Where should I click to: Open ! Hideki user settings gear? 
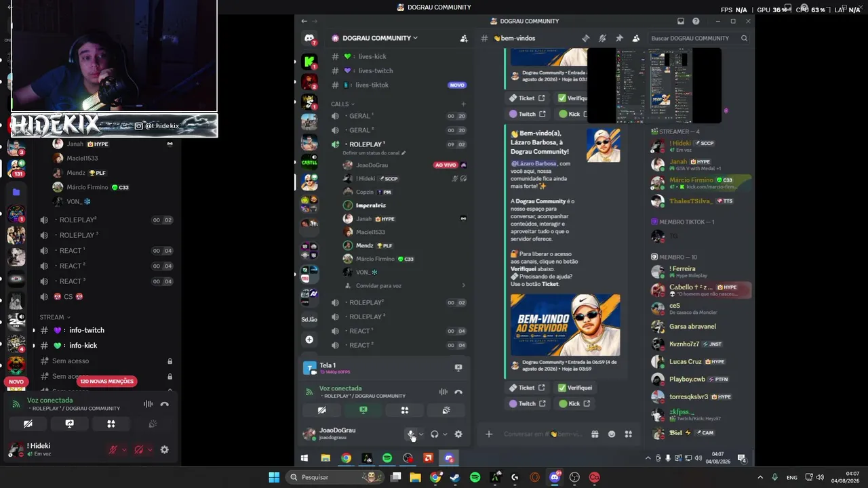(164, 449)
